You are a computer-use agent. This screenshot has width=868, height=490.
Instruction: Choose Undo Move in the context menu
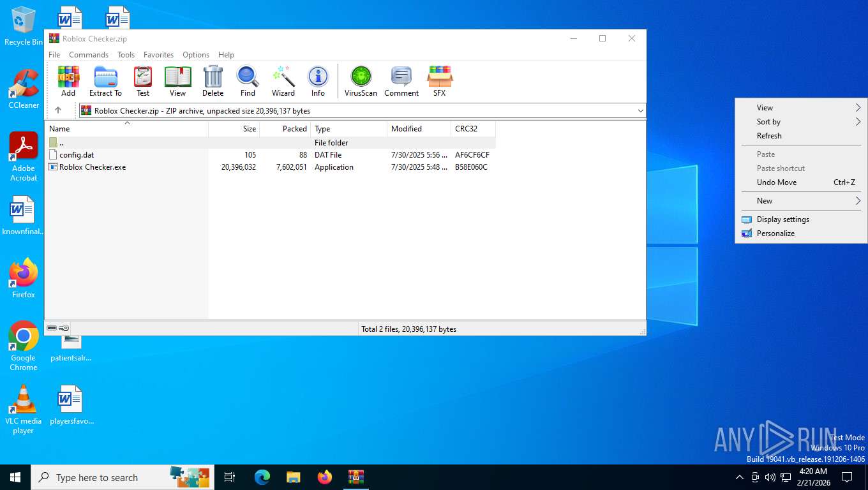[801, 182]
